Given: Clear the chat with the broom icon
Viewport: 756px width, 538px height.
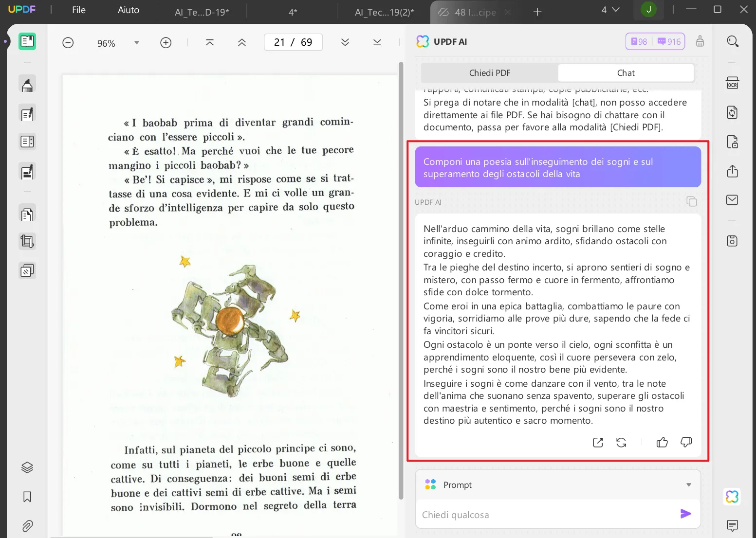Looking at the screenshot, I should [x=700, y=41].
